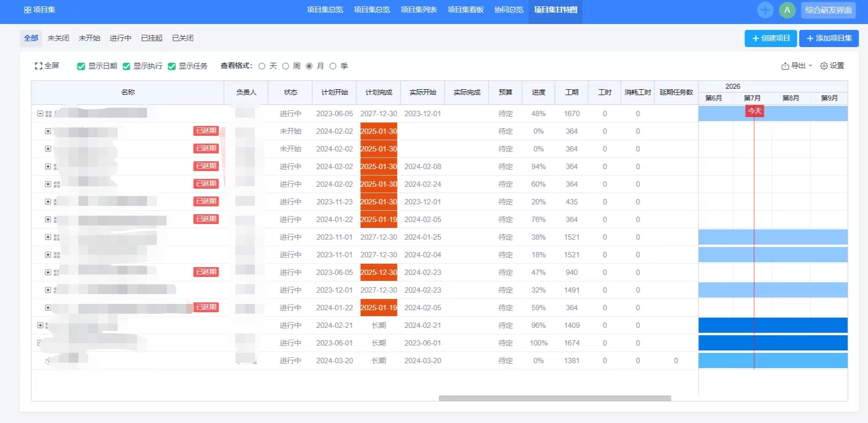868x423 pixels.
Task: Switch to the 全部 filter tab
Action: point(31,38)
